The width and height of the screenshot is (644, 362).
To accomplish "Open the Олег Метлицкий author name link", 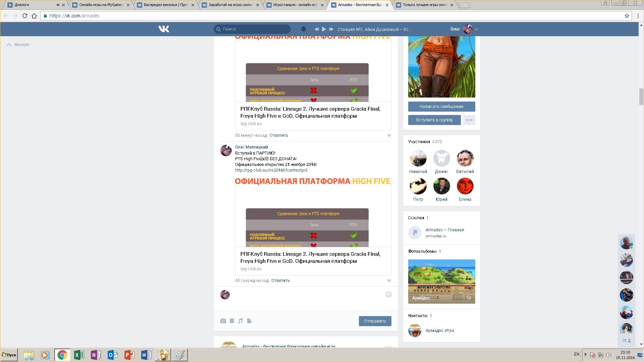I will click(251, 147).
